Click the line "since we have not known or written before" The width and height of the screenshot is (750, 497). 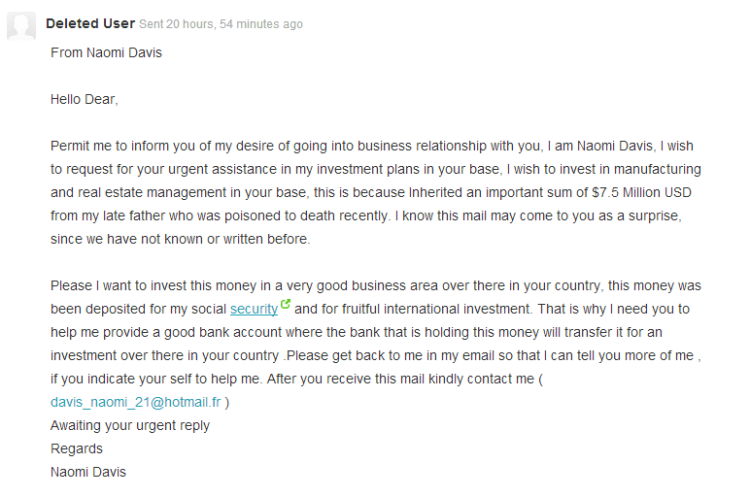[180, 239]
